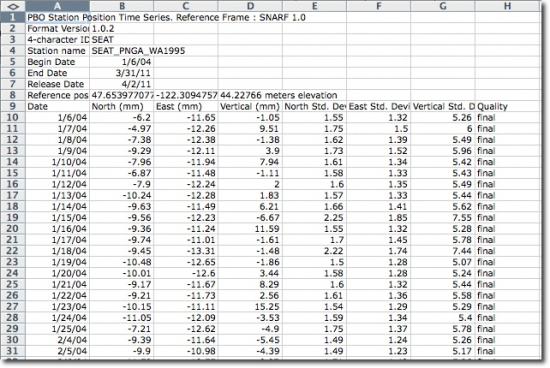Click the 'Begin Date' label cell

58,62
